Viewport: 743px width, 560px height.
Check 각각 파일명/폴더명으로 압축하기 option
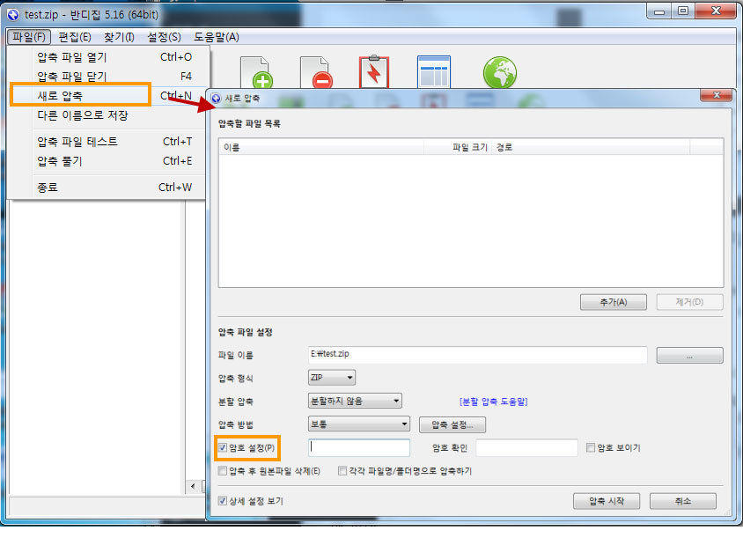coord(342,471)
